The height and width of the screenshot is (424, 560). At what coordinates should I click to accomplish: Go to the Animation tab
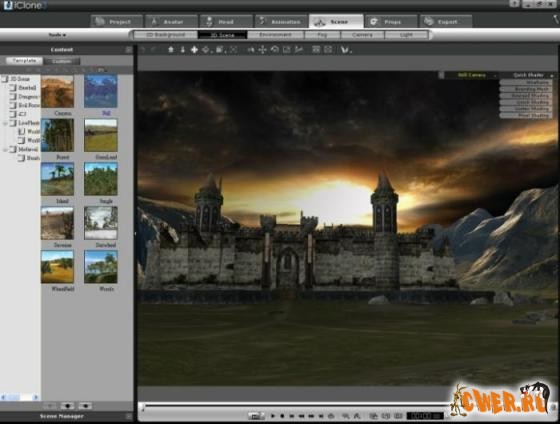(x=281, y=21)
